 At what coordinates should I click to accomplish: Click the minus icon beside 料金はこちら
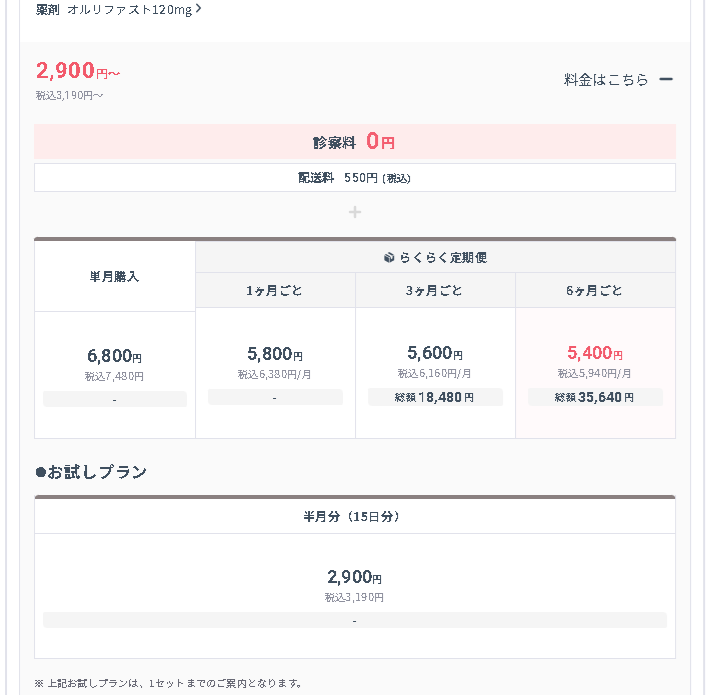point(666,80)
